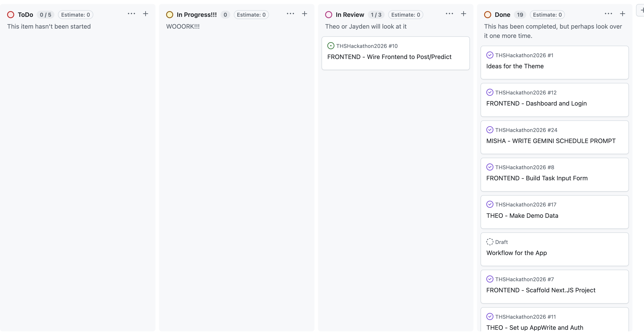Click ToDo Estimate: 0 pill

75,15
